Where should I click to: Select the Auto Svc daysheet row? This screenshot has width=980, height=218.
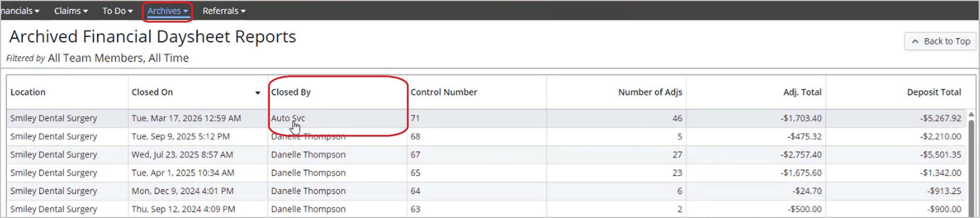coord(288,118)
